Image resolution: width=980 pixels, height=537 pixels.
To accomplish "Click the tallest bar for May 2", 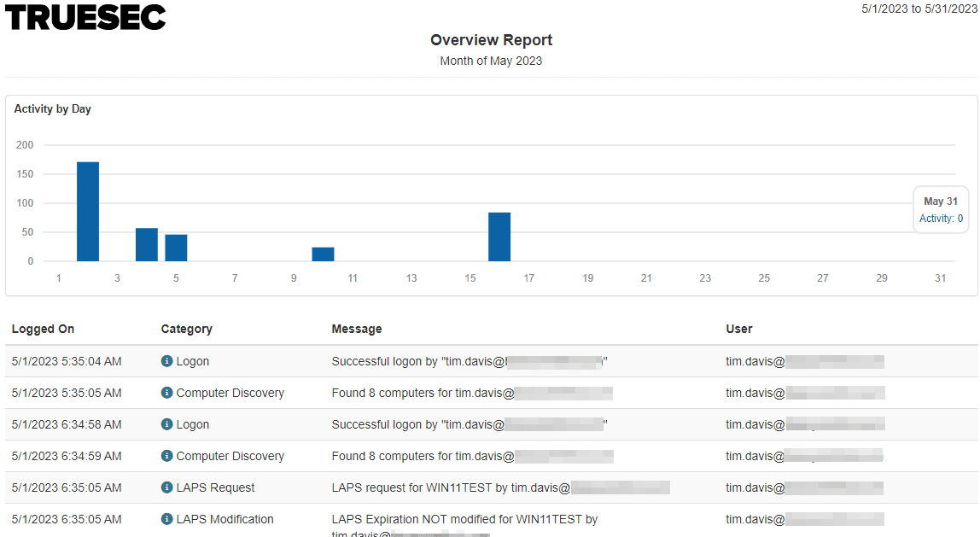I will coord(88,212).
